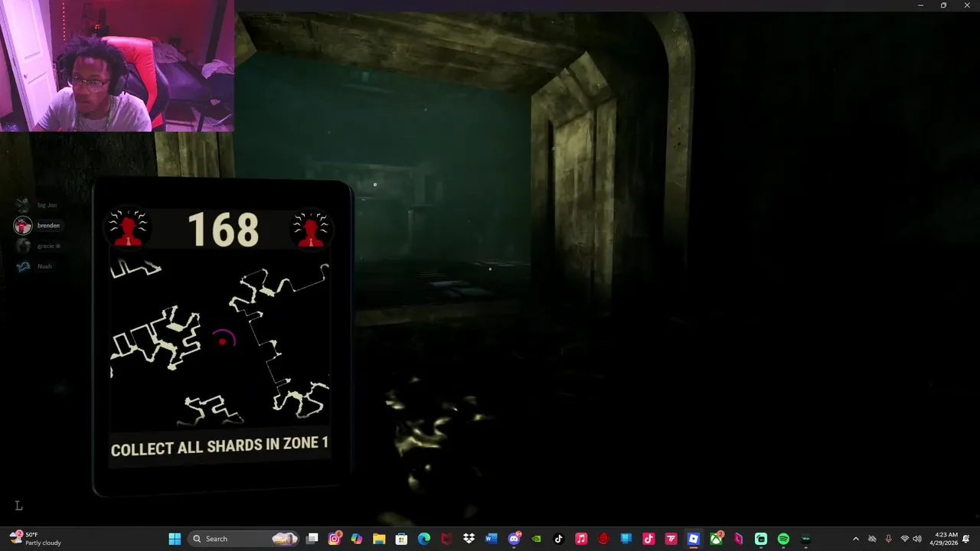Open the Xbox app from the taskbar
Viewport: 980px width, 551px height.
[x=716, y=539]
